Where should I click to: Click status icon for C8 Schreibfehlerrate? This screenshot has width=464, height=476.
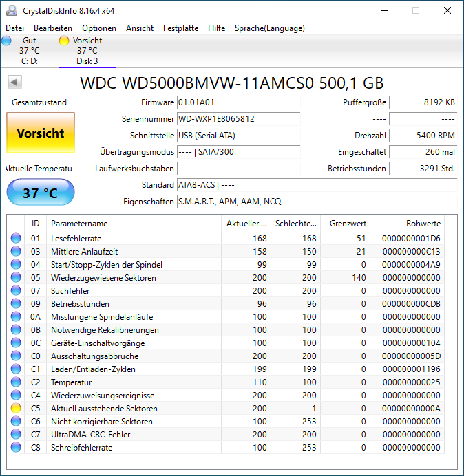click(16, 447)
